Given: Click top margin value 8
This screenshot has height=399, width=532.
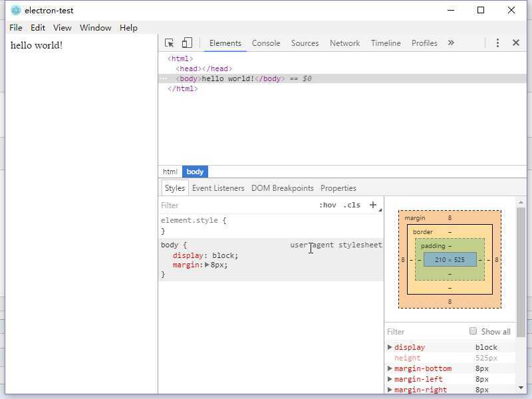Looking at the screenshot, I should [450, 218].
